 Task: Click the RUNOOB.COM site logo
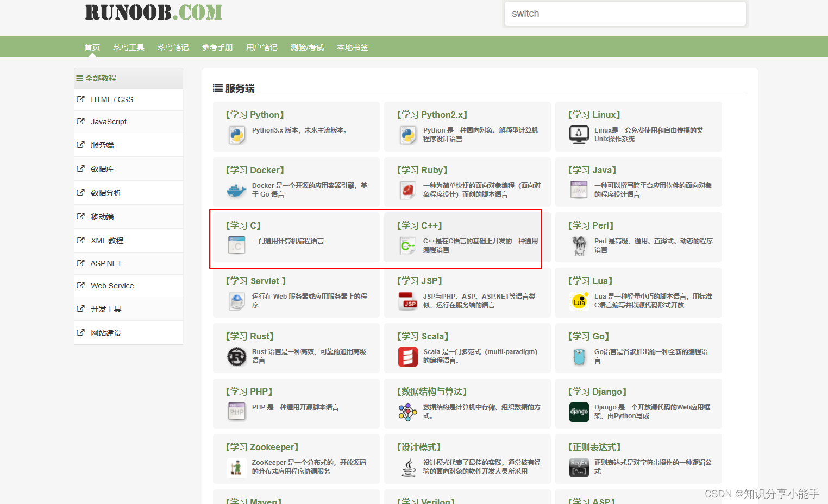pyautogui.click(x=154, y=12)
